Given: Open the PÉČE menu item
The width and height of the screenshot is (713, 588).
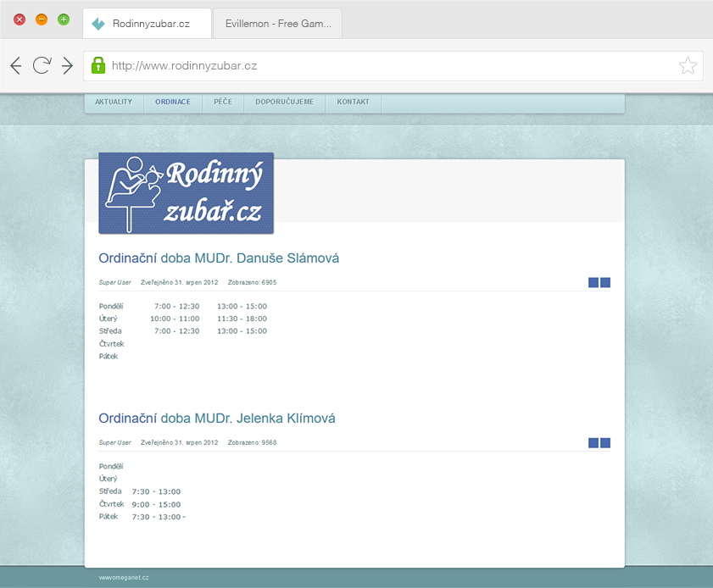Looking at the screenshot, I should pyautogui.click(x=223, y=103).
